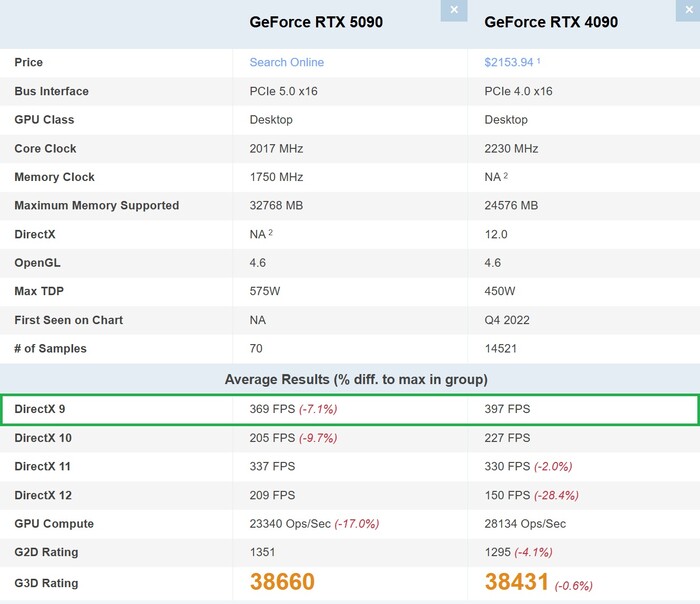Select the G2D Rating row label
700x604 pixels.
(46, 552)
